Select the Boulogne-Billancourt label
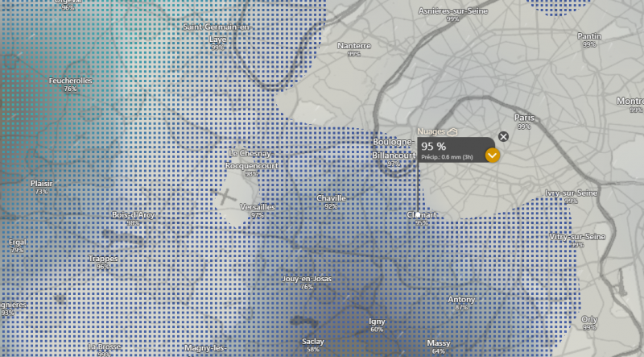644x357 pixels. (x=394, y=148)
